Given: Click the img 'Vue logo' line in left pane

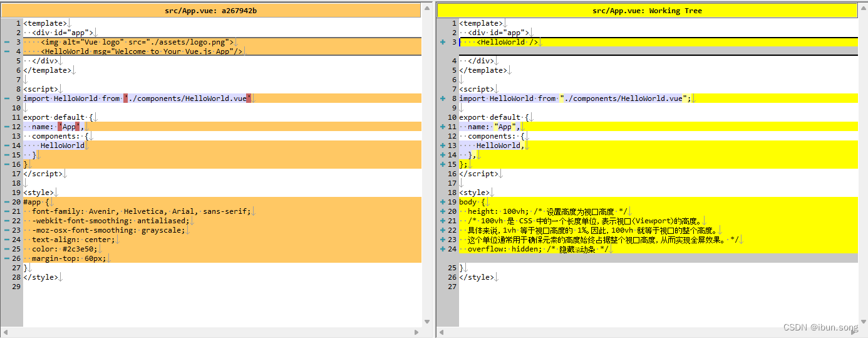Looking at the screenshot, I should point(222,42).
